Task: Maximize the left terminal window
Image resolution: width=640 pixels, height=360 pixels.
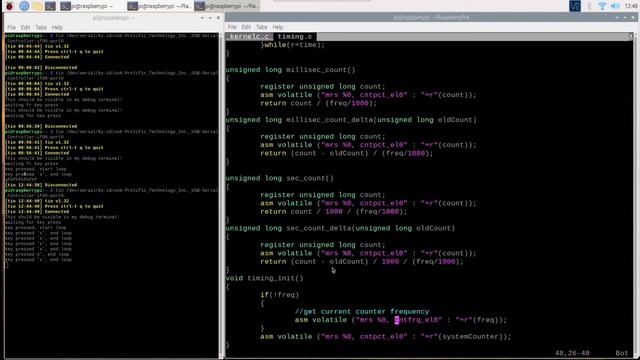Action: pos(210,18)
